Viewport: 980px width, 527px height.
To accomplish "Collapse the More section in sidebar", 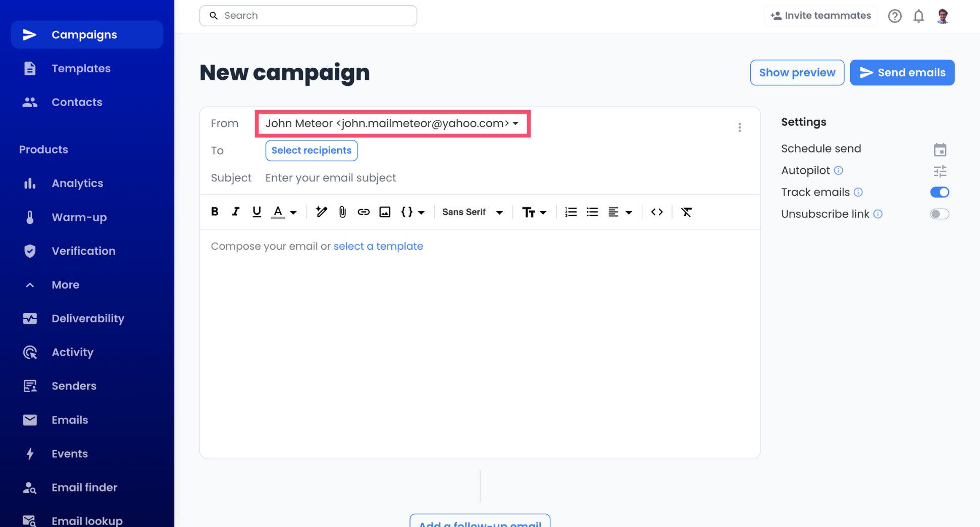I will tap(66, 284).
